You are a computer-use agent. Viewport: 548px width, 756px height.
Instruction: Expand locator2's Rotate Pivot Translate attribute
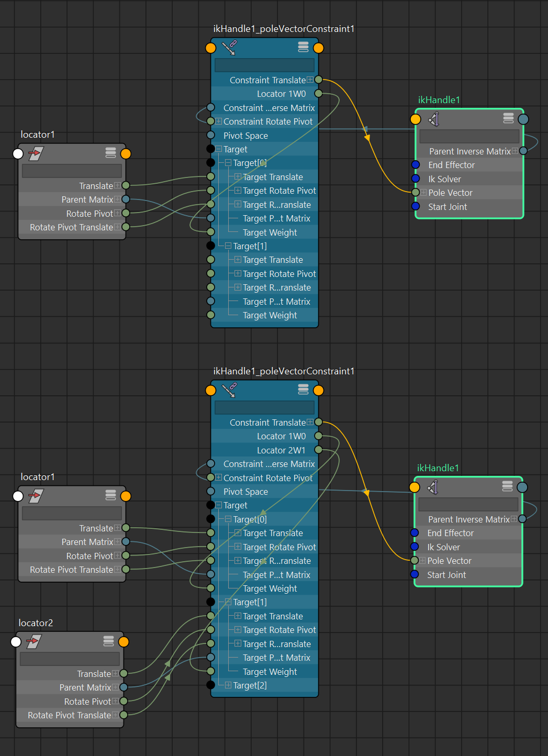coord(115,715)
